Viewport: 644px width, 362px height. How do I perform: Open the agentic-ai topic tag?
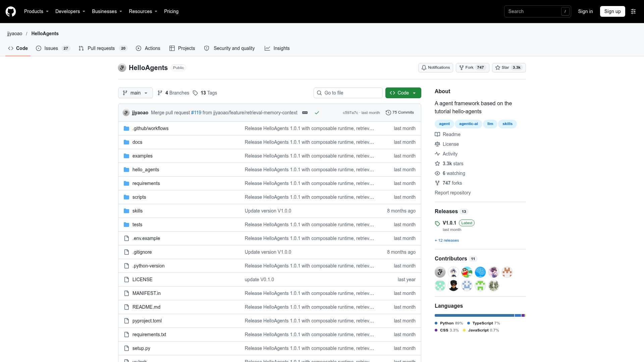(x=469, y=124)
